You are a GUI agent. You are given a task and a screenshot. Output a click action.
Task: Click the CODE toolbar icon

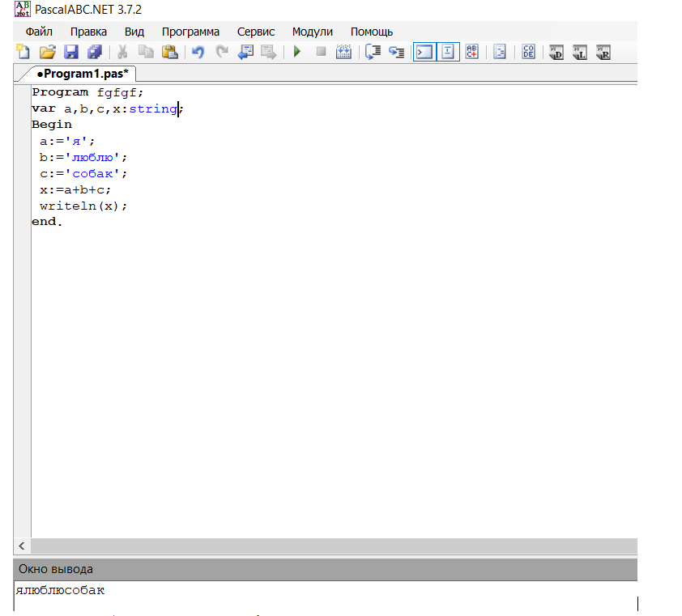[x=528, y=52]
